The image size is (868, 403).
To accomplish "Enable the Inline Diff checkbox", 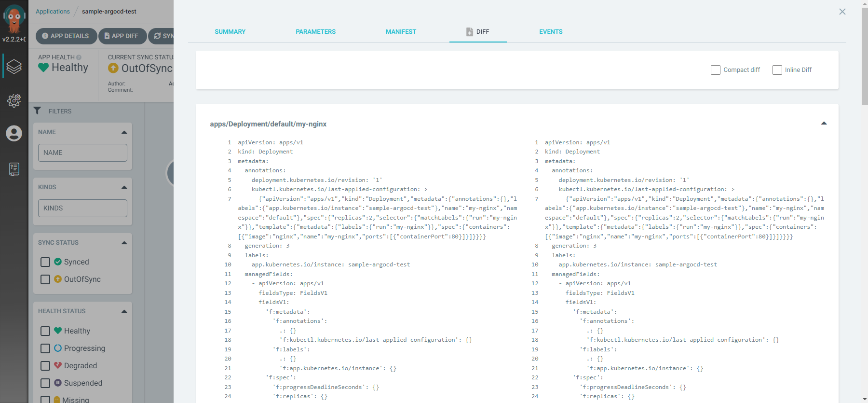I will tap(777, 70).
